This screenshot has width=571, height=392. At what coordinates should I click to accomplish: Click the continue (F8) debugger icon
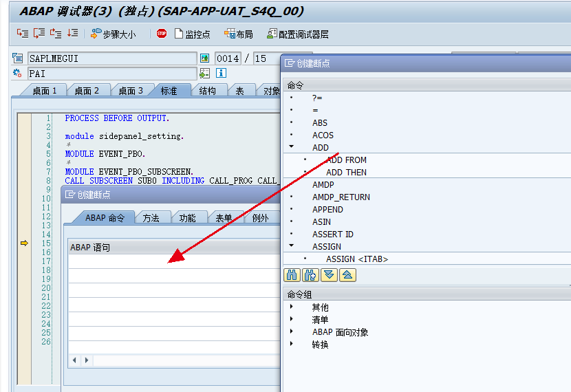[x=72, y=34]
